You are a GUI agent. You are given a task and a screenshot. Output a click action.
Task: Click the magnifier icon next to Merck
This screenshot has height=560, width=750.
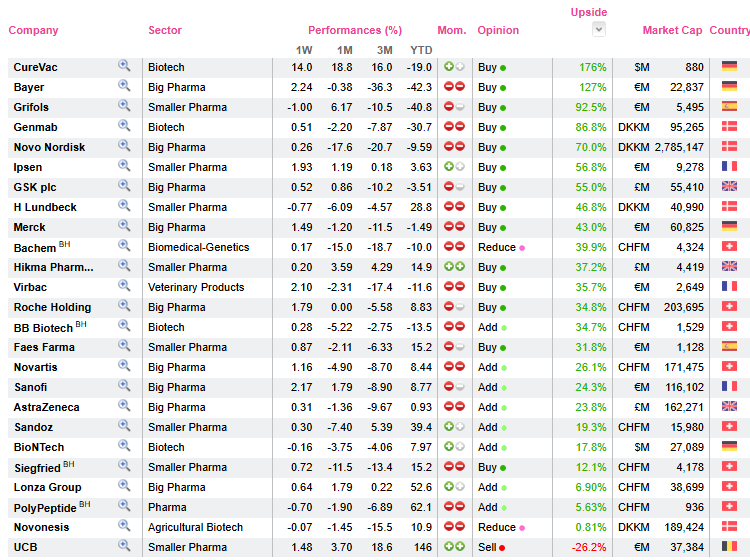pos(124,226)
